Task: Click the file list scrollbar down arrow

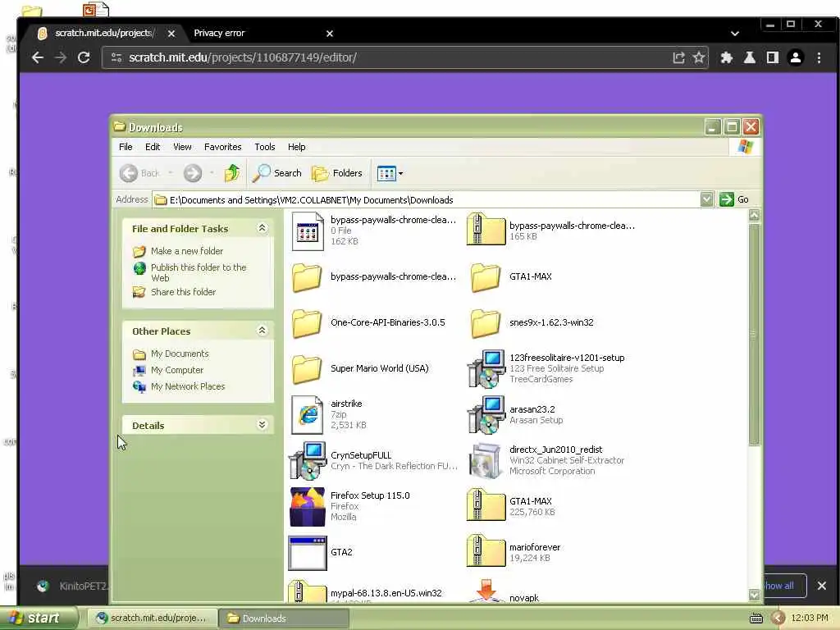Action: (755, 595)
